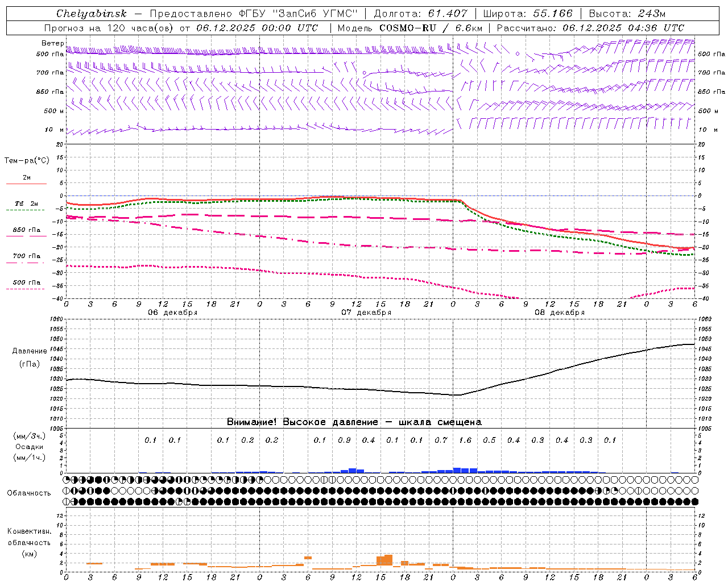728x582 pixels.
Task: Click the "Ветер" wind panel label
Action: click(x=53, y=43)
